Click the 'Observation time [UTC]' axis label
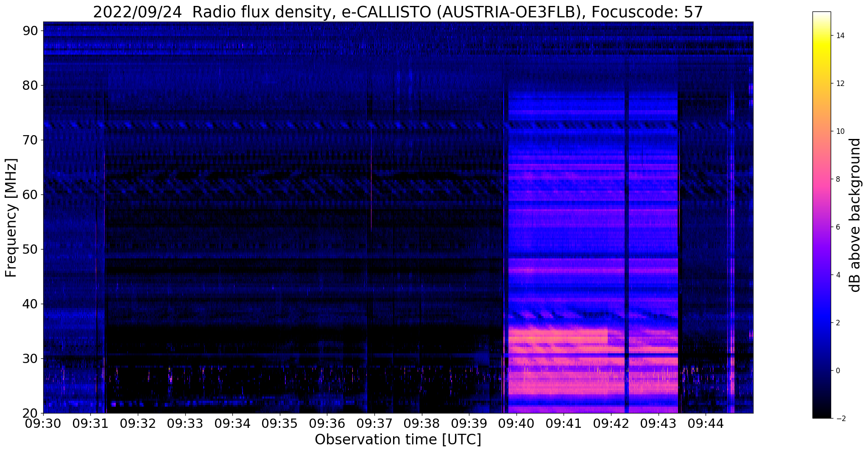Screen dimensions: 868x452 [x=398, y=440]
